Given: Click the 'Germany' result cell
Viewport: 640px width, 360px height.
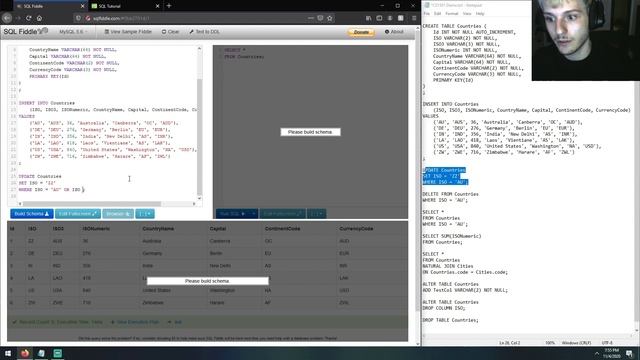Looking at the screenshot, I should (x=152, y=253).
